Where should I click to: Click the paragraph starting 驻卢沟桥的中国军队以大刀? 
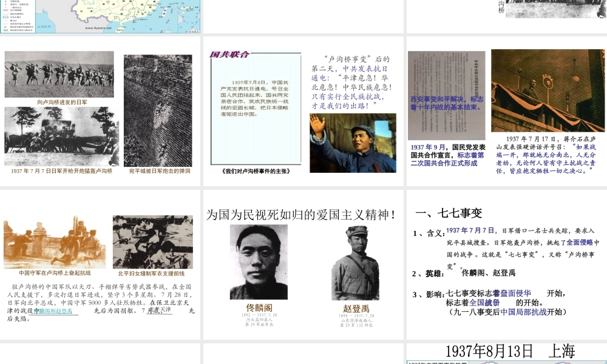[101, 303]
